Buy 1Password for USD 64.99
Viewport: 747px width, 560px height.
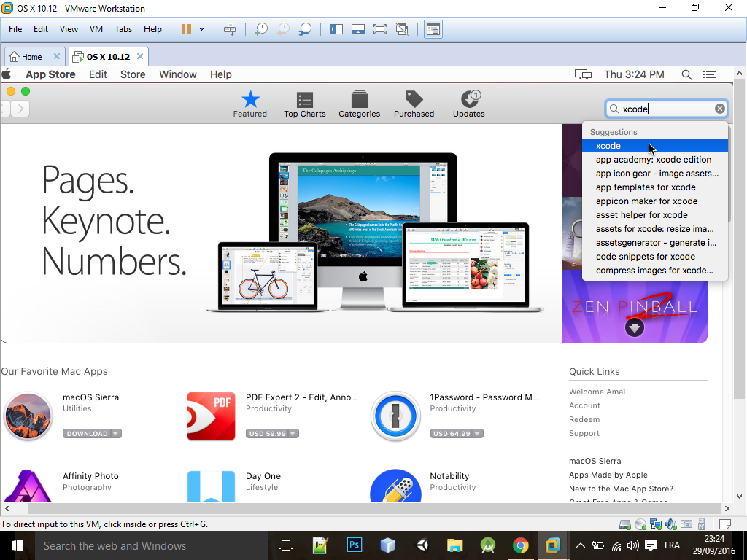coord(452,433)
